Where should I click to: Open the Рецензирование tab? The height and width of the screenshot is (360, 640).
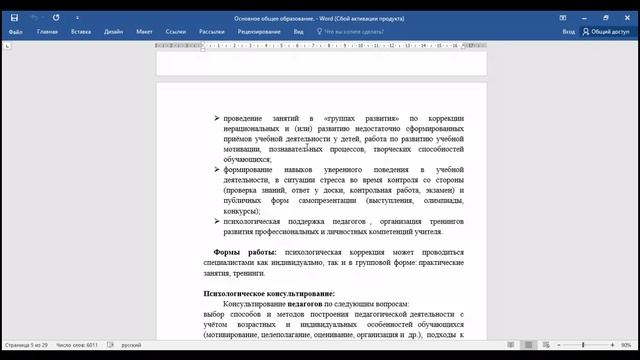259,32
